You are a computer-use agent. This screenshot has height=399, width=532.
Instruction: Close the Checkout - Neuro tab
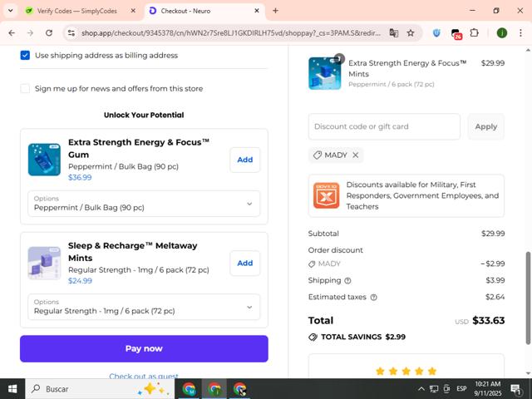(x=257, y=11)
